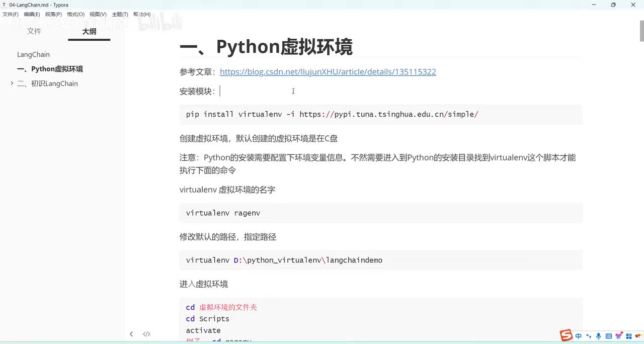The image size is (644, 344).
Task: Open the 文件(F) menu
Action: tap(11, 15)
